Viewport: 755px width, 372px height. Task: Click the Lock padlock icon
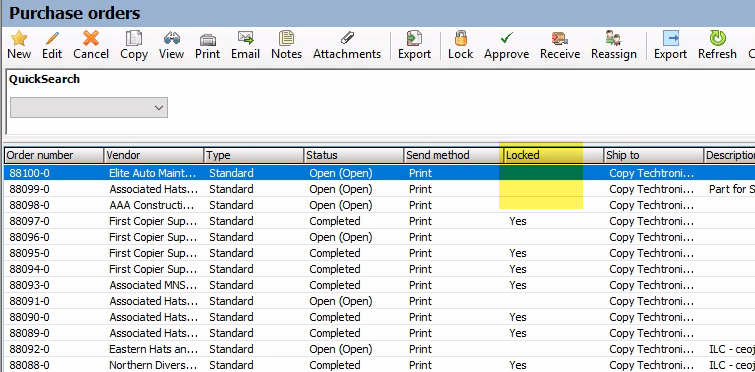pyautogui.click(x=460, y=38)
